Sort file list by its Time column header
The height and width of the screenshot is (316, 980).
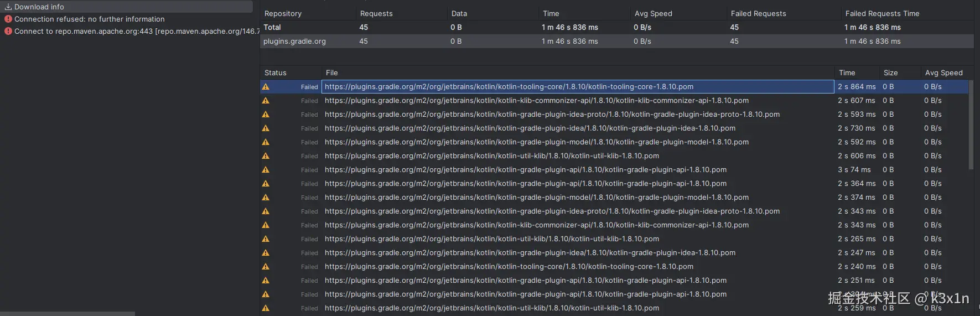(x=847, y=72)
